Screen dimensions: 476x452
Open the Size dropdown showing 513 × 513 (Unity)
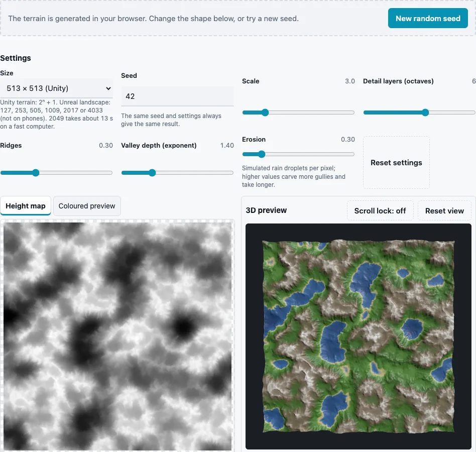(56, 88)
